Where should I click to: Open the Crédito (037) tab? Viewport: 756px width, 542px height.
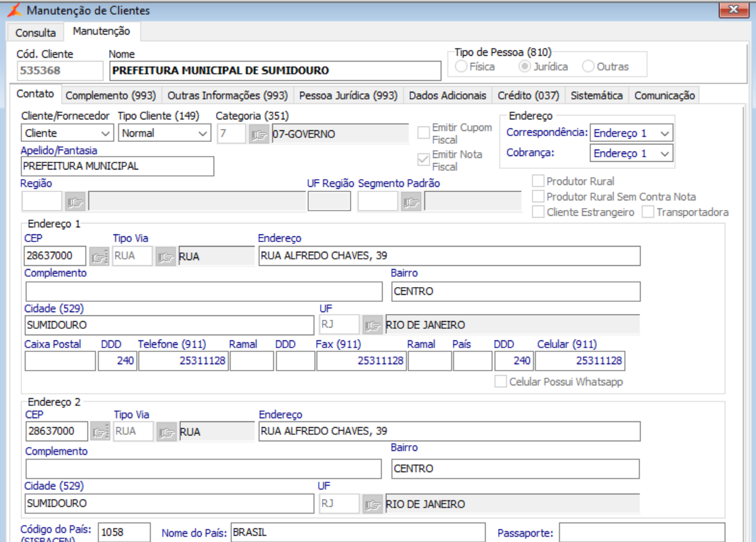click(528, 96)
